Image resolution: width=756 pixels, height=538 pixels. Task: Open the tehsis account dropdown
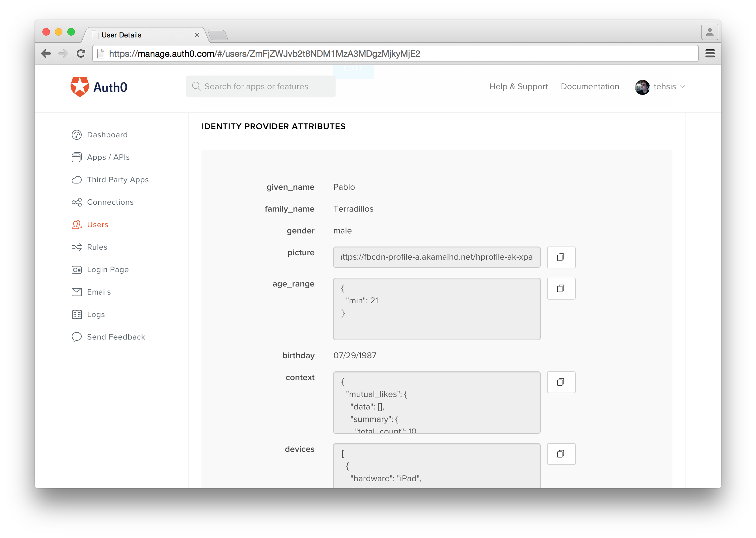tap(660, 87)
